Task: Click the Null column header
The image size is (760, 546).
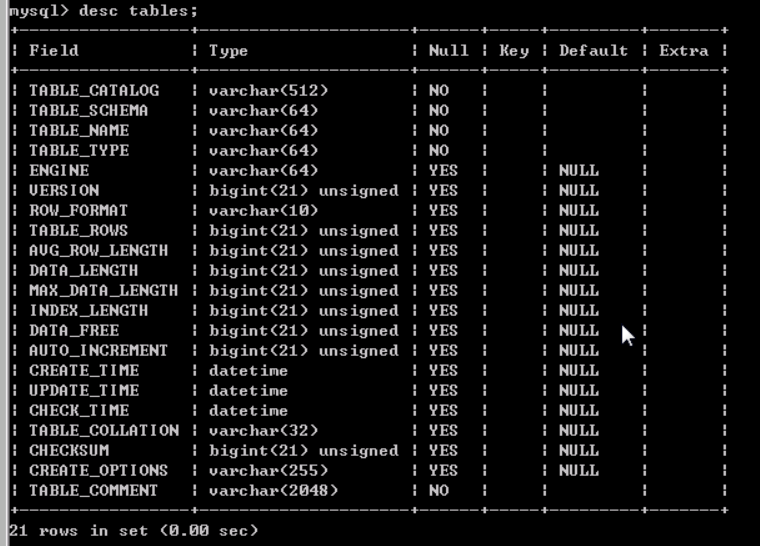Action: pyautogui.click(x=448, y=50)
